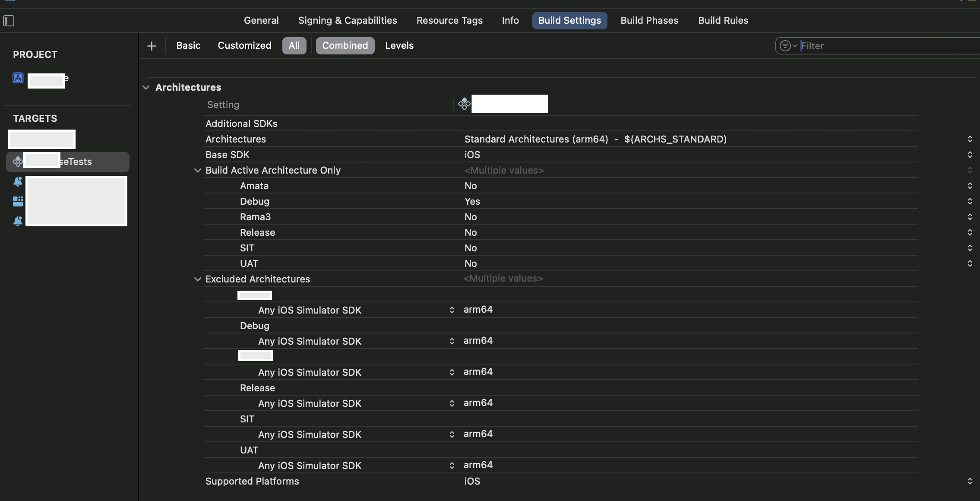The image size is (980, 501).
Task: Open the filter options icon in search field
Action: click(x=788, y=46)
